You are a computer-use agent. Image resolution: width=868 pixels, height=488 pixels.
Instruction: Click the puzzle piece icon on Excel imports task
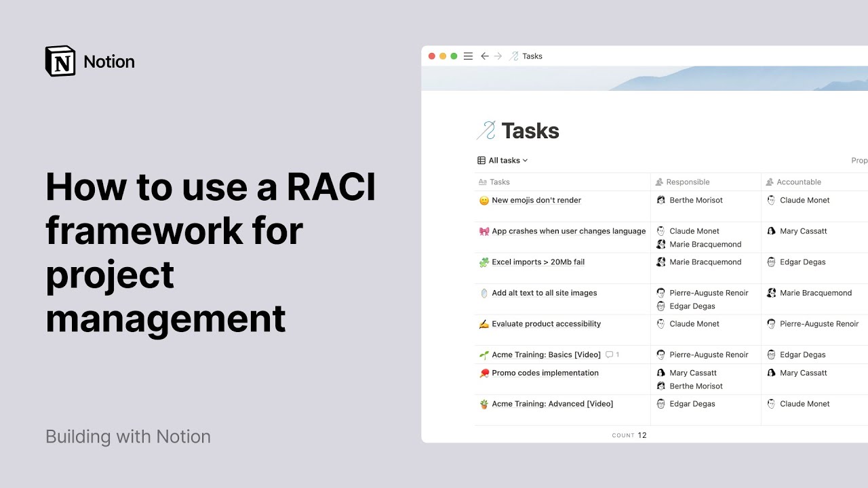483,262
